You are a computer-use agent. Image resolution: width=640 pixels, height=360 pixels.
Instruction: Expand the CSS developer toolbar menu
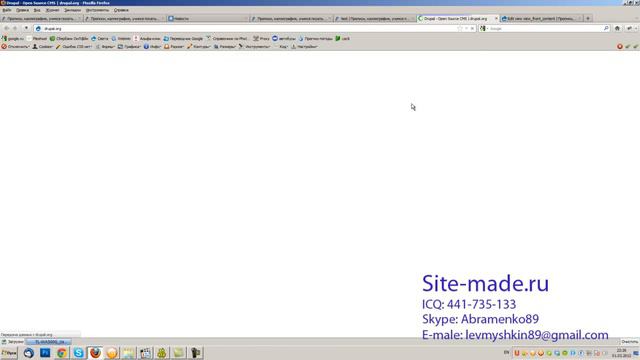point(73,47)
